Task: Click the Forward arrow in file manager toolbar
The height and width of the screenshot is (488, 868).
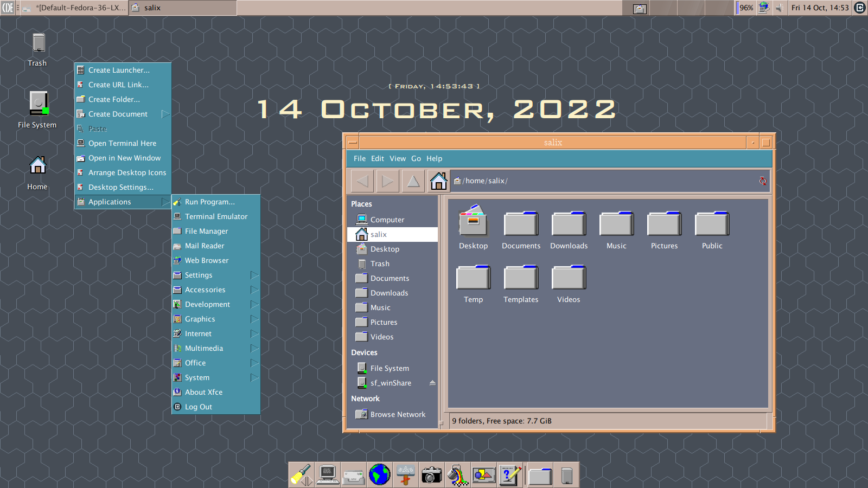Action: click(x=387, y=181)
